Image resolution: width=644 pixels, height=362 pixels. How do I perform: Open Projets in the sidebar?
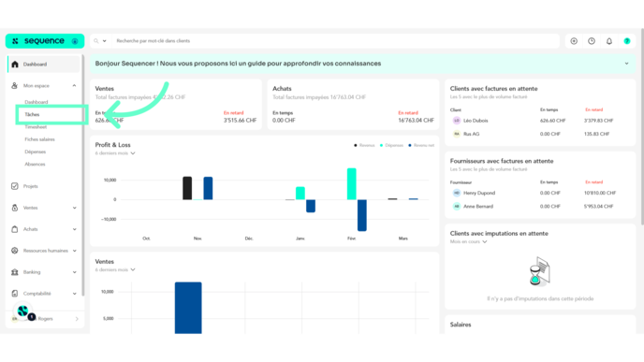[x=30, y=186]
